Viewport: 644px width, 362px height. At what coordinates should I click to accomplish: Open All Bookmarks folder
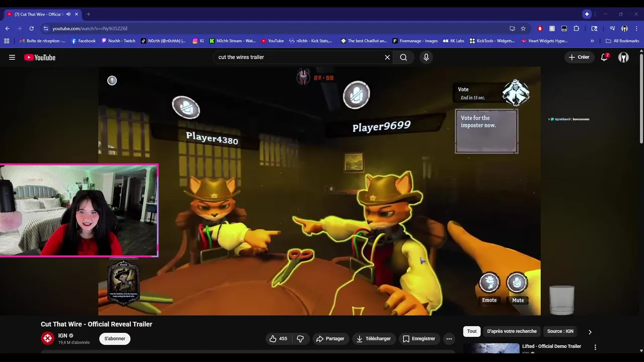622,41
